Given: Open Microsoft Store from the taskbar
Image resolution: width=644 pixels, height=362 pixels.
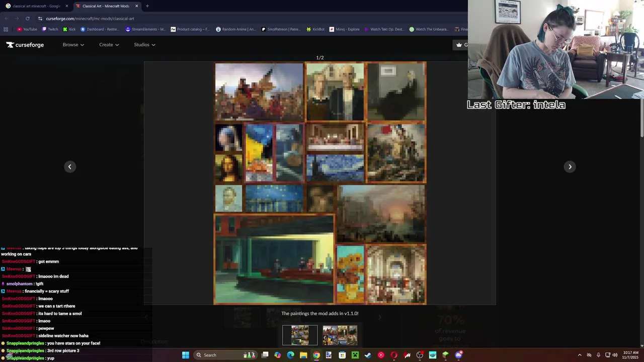Looking at the screenshot, I should [342, 355].
